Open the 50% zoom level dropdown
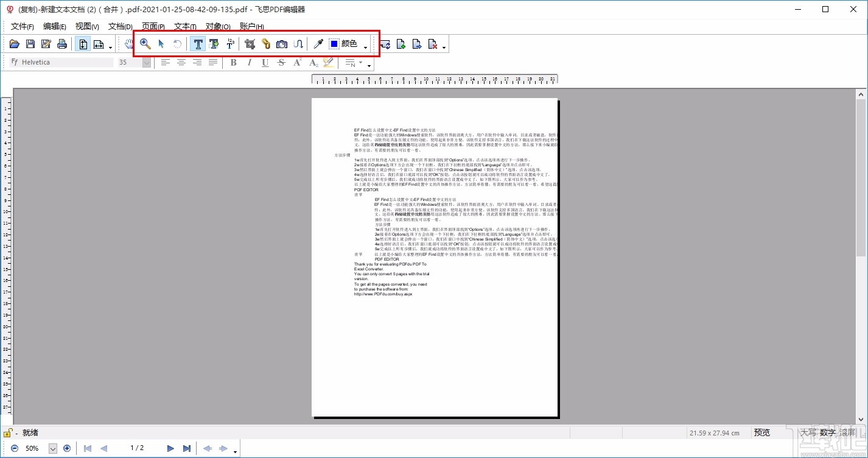This screenshot has width=868, height=458. pos(52,448)
